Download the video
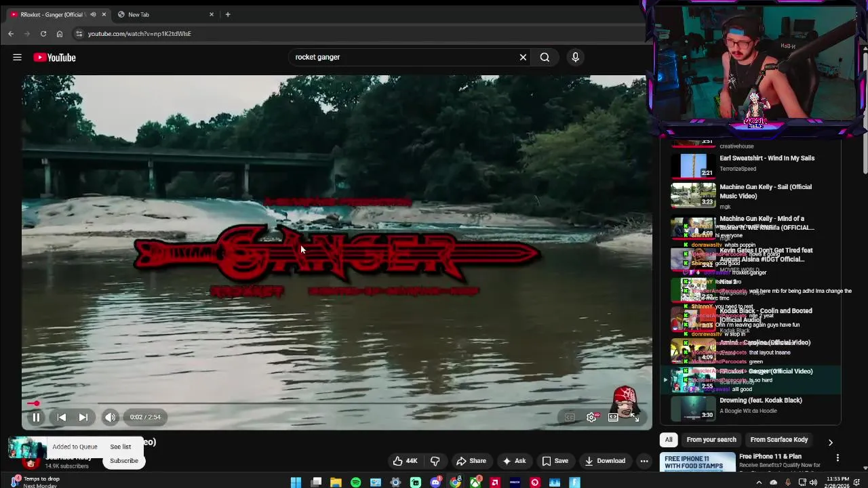 (605, 461)
